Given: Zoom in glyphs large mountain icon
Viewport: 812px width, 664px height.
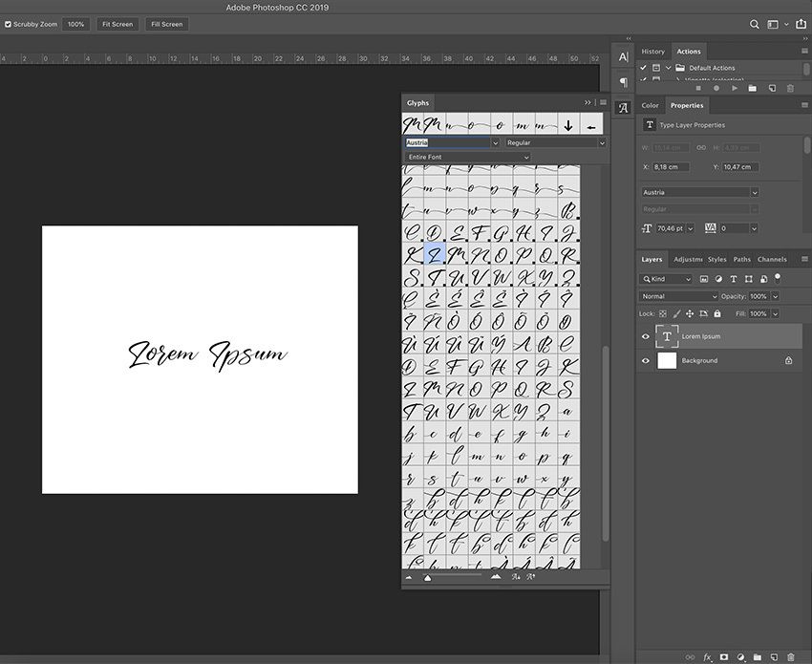Looking at the screenshot, I should [496, 576].
